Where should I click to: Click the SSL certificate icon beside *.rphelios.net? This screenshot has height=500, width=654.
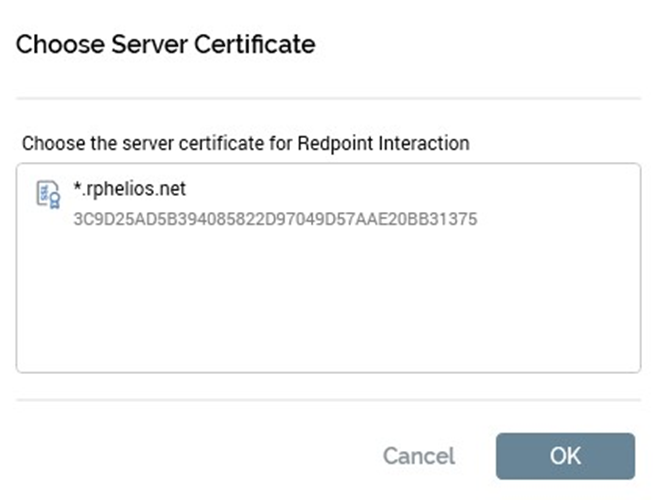click(47, 194)
